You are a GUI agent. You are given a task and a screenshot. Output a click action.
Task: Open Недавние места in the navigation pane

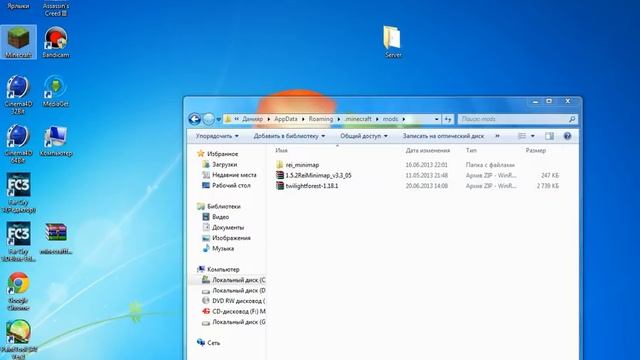(x=234, y=175)
